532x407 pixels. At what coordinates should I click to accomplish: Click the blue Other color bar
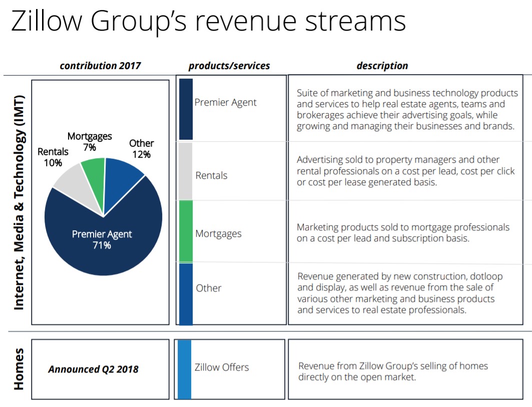pos(186,294)
